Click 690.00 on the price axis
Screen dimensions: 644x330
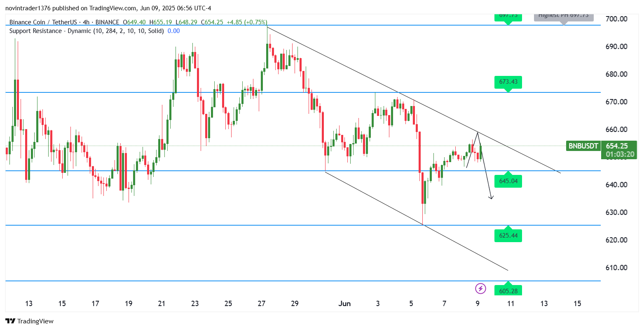click(x=617, y=47)
